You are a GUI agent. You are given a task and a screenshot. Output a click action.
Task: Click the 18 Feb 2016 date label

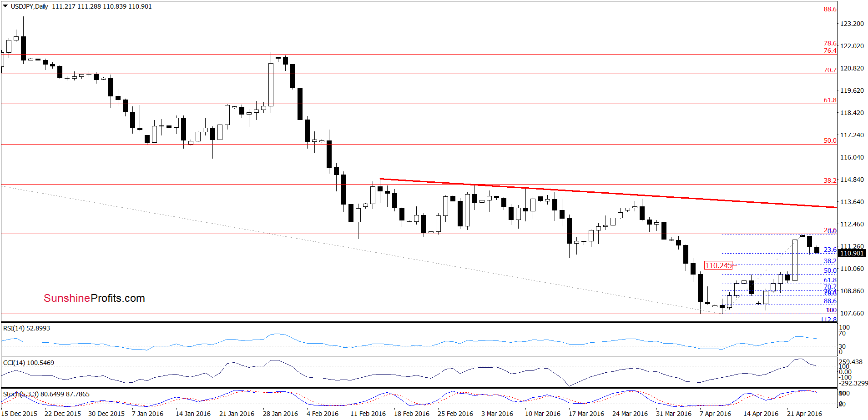(x=412, y=414)
